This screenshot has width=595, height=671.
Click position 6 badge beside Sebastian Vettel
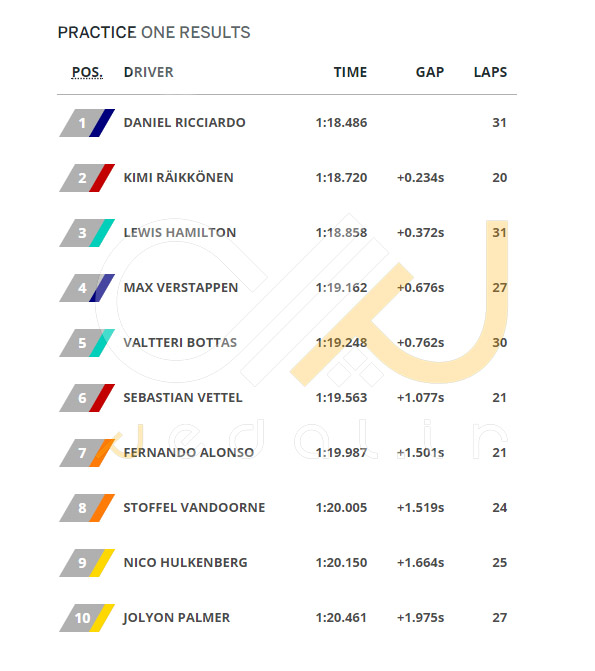87,398
